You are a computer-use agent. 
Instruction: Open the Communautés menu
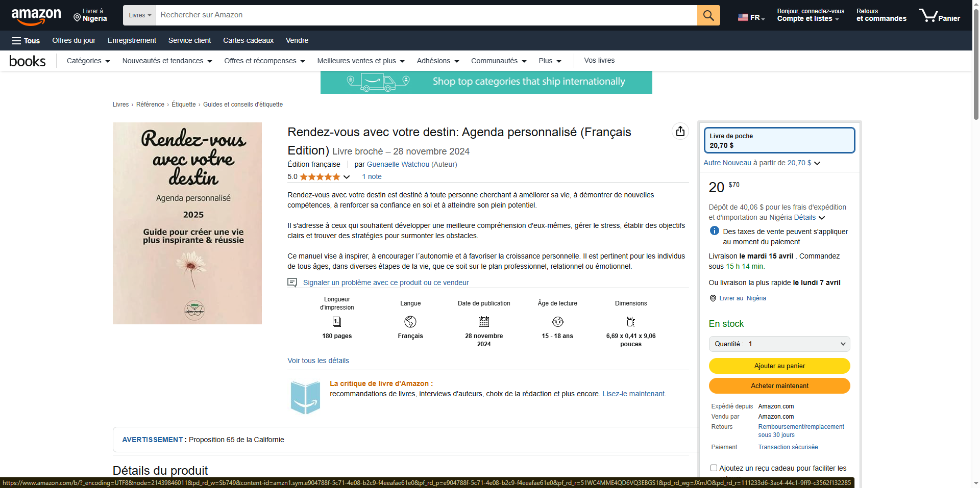pos(499,61)
